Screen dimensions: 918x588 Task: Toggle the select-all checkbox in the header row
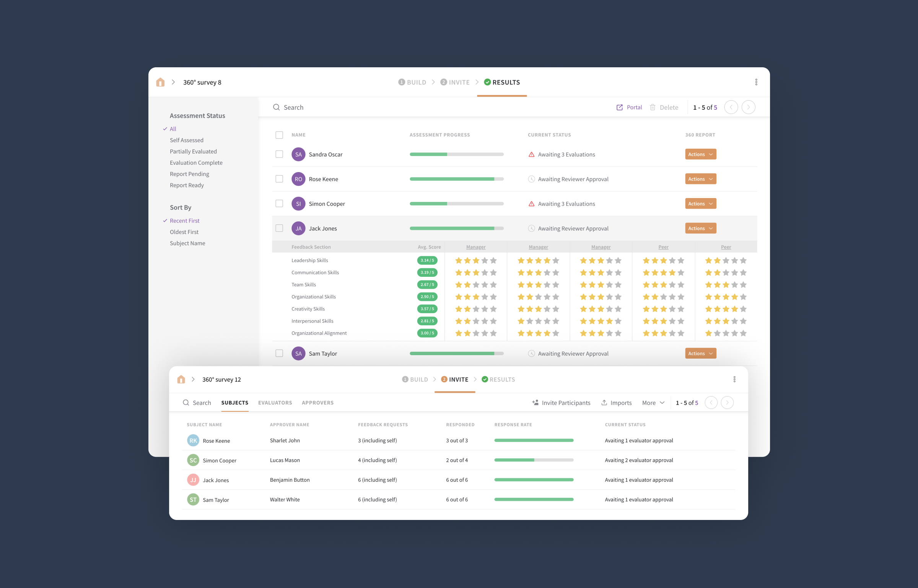coord(279,135)
